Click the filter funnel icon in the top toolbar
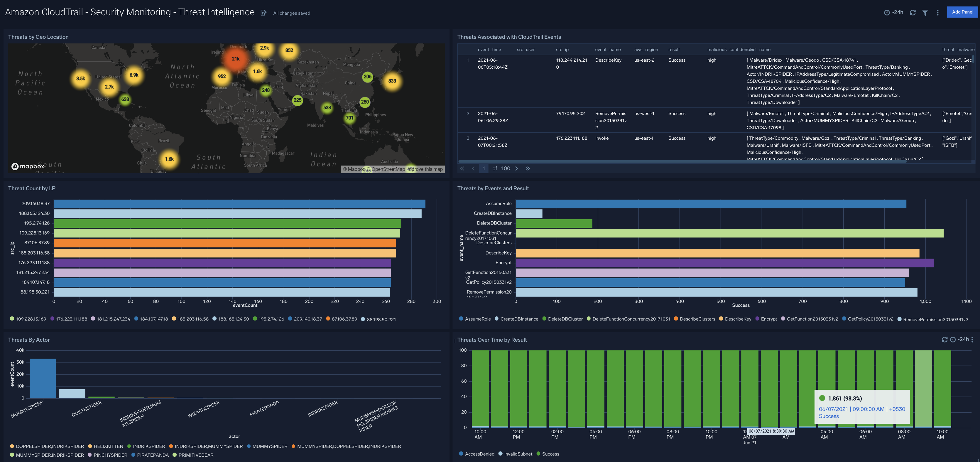The width and height of the screenshot is (980, 462). tap(925, 12)
